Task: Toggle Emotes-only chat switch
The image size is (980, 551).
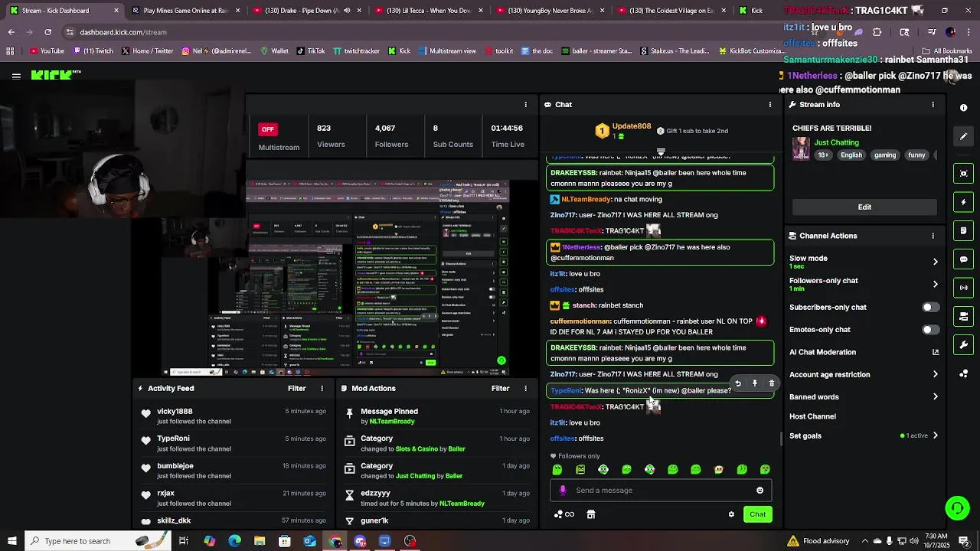Action: point(930,330)
